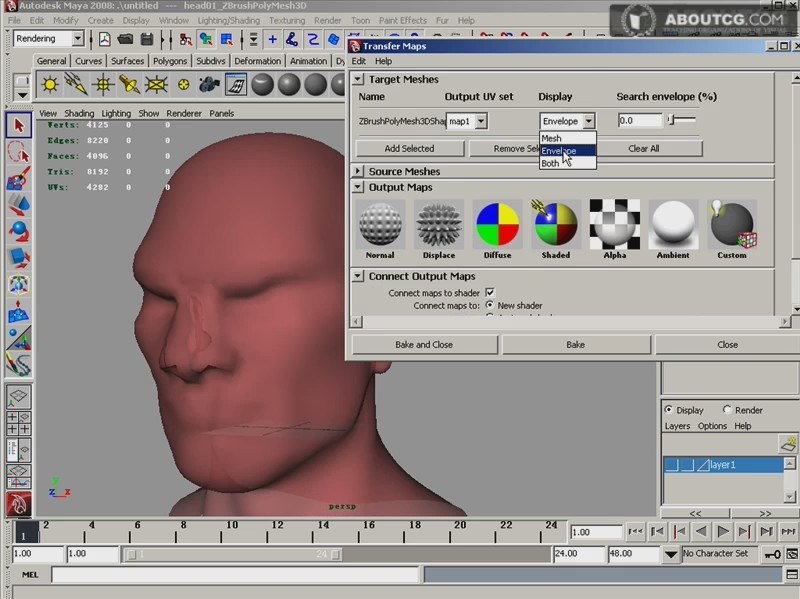Image resolution: width=800 pixels, height=599 pixels.
Task: Open the Script Editor icon beside command line
Action: pos(792,575)
